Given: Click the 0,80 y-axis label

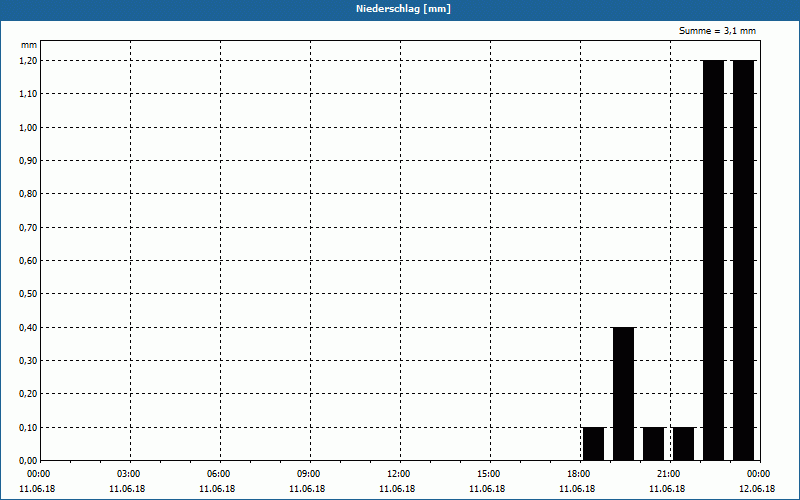Looking at the screenshot, I should pyautogui.click(x=28, y=194).
